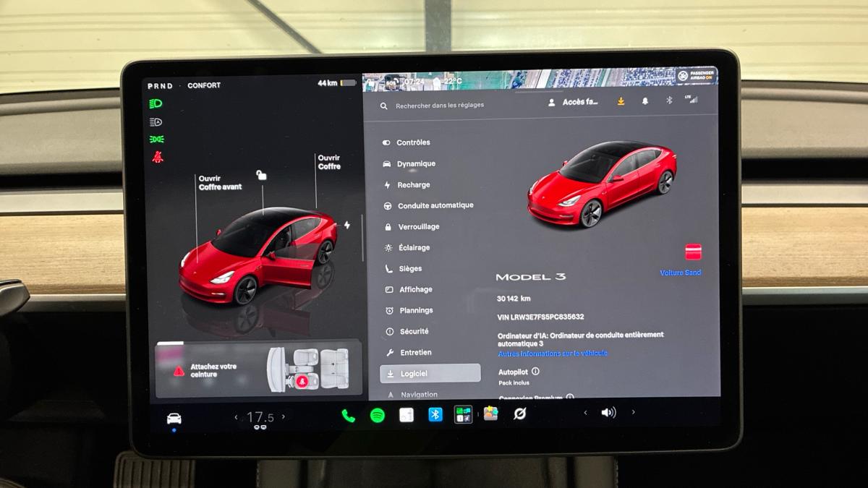868x488 pixels.
Task: Tap the red vehicle naming icon
Action: point(693,252)
